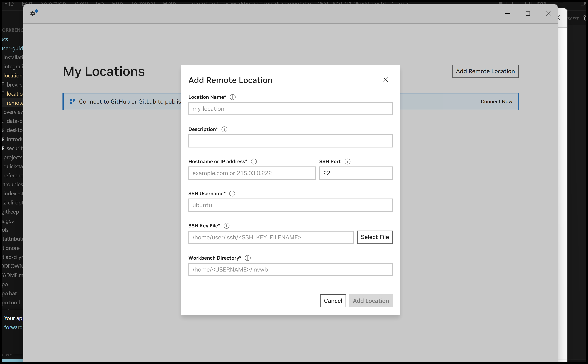Focus the Description input field
Screen dimensions: 588x364
click(x=290, y=141)
